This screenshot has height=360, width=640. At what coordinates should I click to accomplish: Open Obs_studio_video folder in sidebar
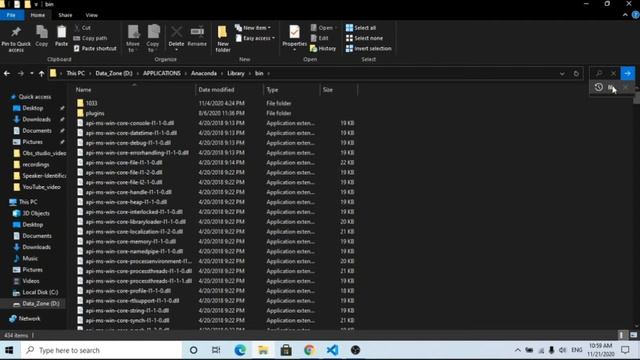44,153
